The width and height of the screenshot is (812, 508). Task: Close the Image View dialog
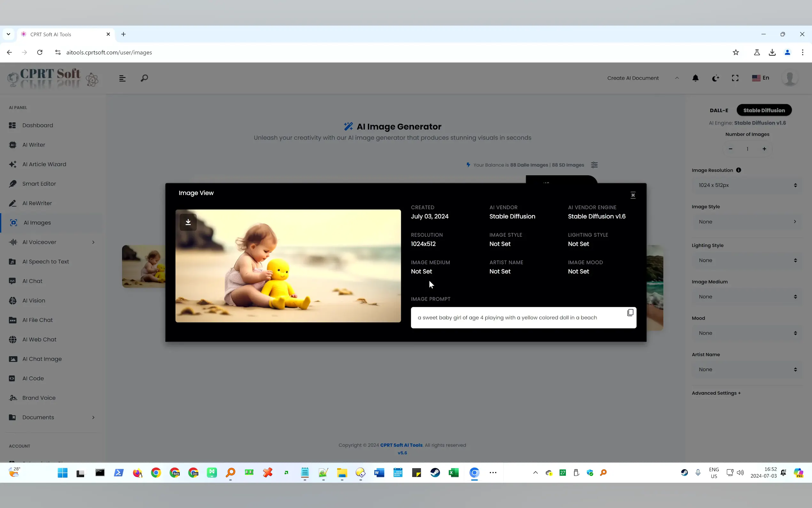click(633, 195)
